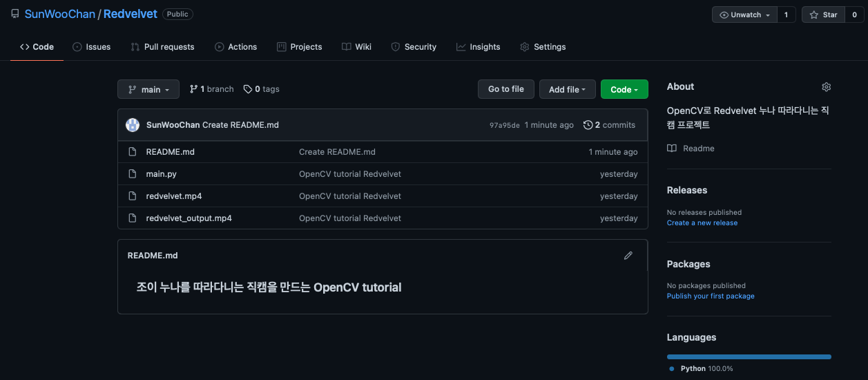Screen dimensions: 868x380
Task: Open the Readme link in About
Action: click(691, 149)
